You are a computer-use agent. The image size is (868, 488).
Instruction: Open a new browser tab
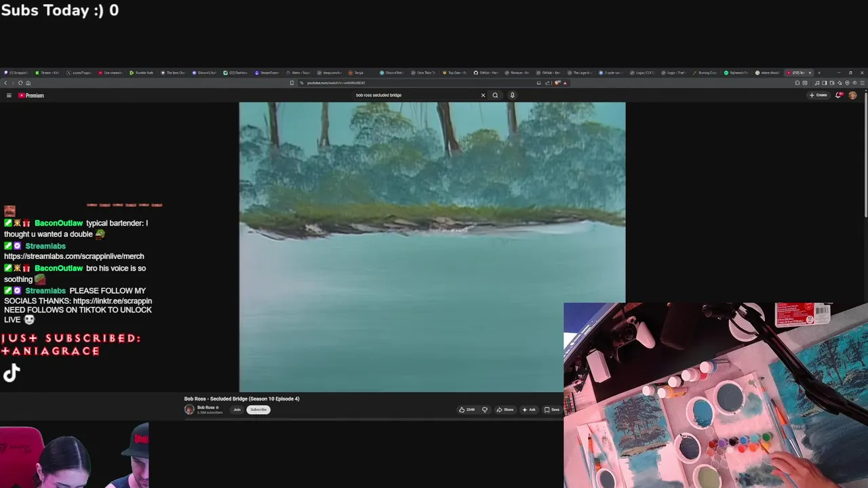point(818,73)
